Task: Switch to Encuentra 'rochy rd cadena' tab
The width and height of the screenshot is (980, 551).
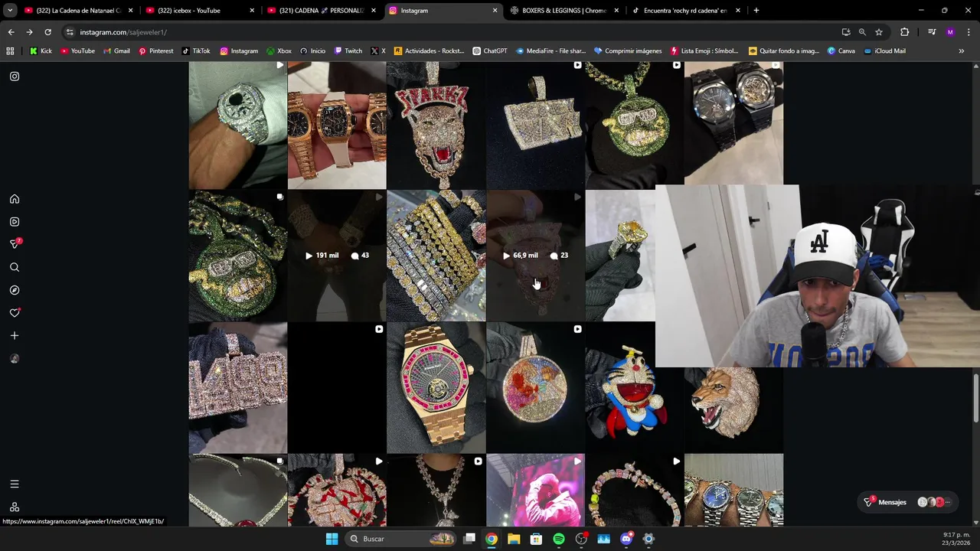Action: [x=687, y=11]
